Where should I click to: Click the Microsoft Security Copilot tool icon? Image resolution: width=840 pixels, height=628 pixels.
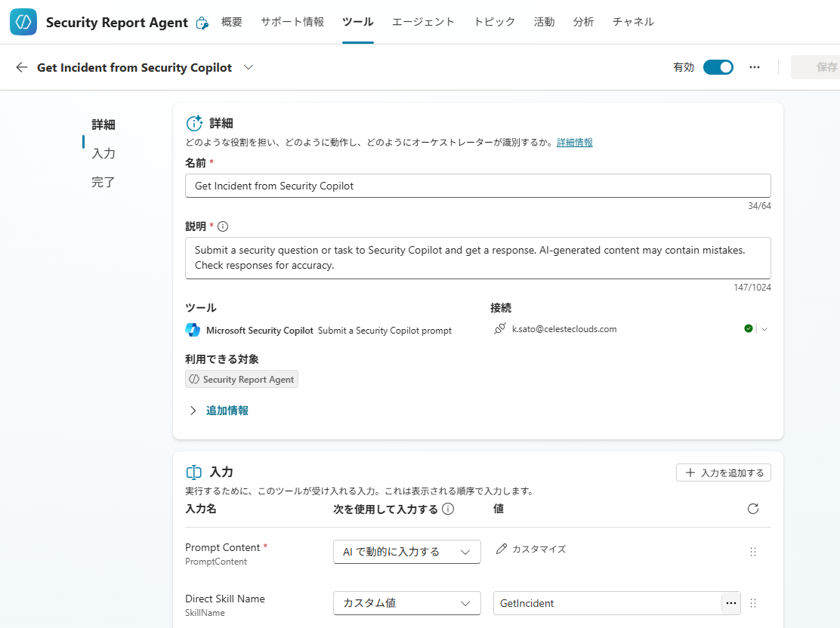coord(193,330)
